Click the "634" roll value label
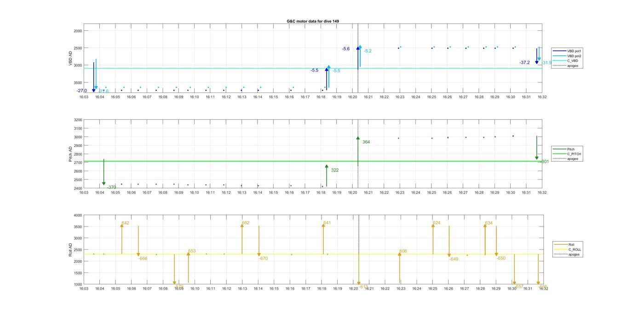The width and height of the screenshot is (644, 319). (x=489, y=223)
